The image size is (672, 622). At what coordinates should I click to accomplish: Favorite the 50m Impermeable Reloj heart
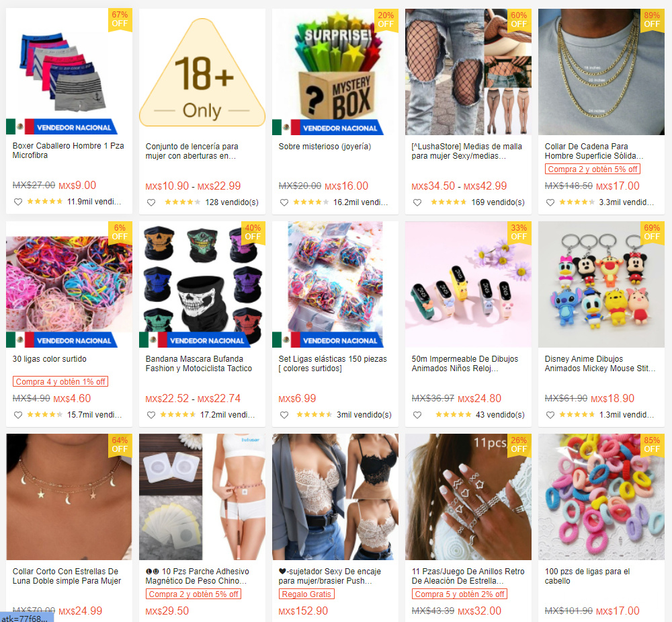click(417, 415)
